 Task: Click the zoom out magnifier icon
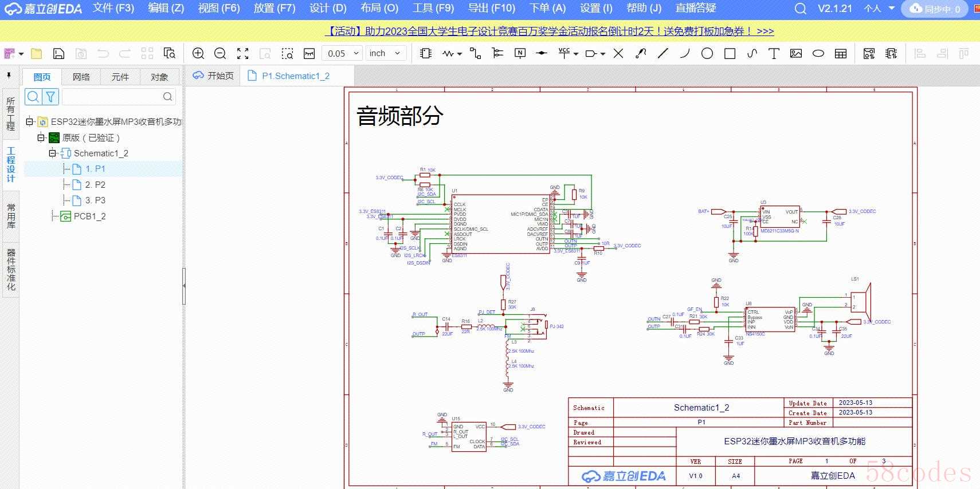[x=220, y=53]
